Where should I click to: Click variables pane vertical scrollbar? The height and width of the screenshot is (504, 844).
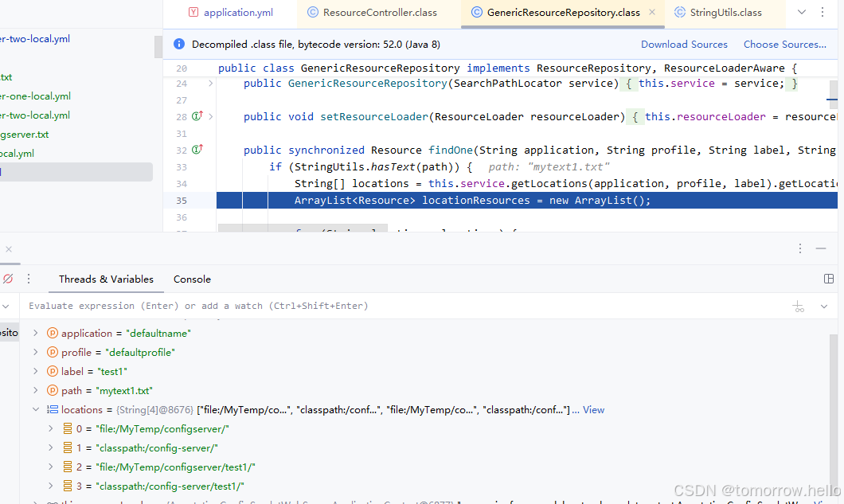pyautogui.click(x=833, y=415)
